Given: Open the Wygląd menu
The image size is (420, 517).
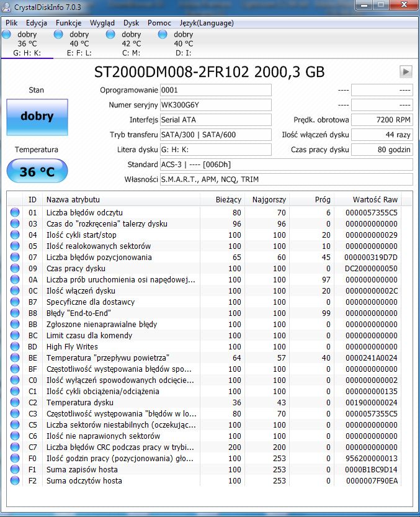Looking at the screenshot, I should [x=102, y=23].
